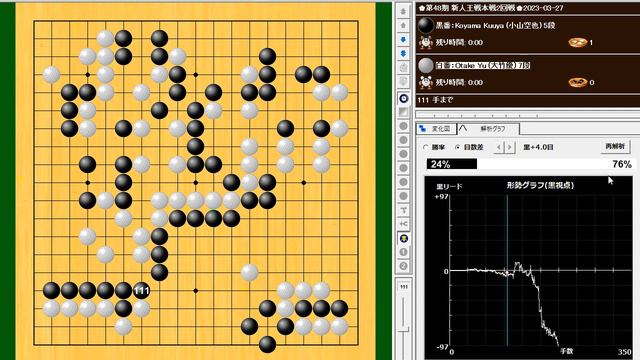The image size is (640, 360).
Task: Click the game title header dated 2023-03-27
Action: [491, 8]
